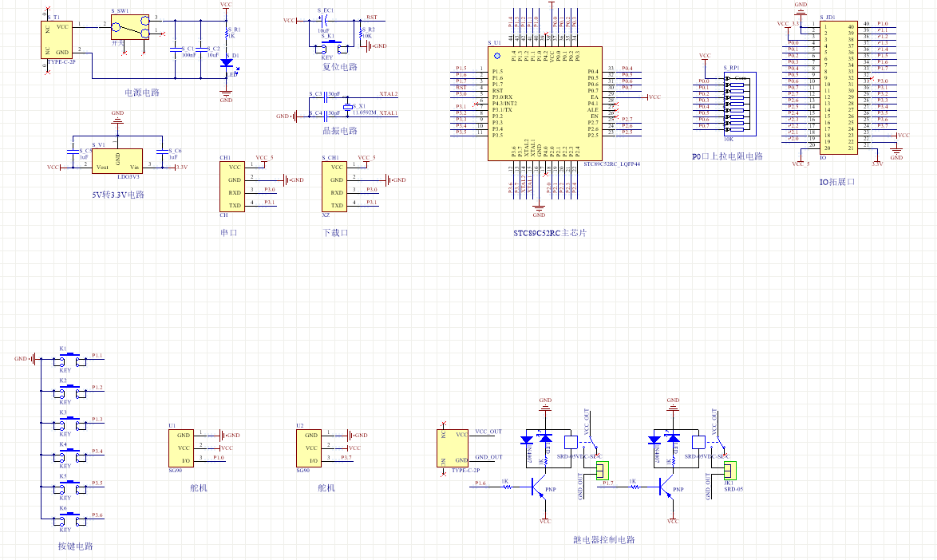
Task: Select the S_CH1 download port connector
Action: click(x=335, y=186)
